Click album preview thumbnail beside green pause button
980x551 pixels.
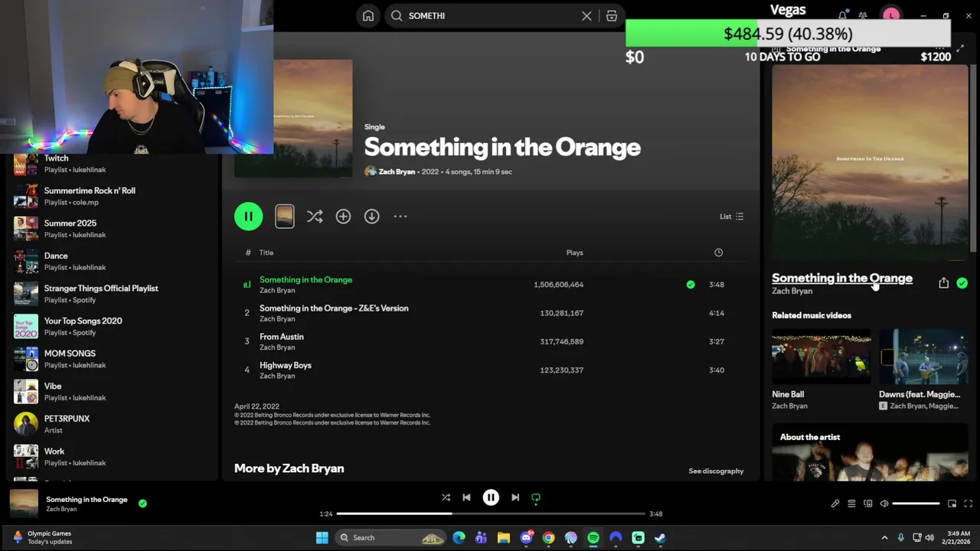point(284,217)
